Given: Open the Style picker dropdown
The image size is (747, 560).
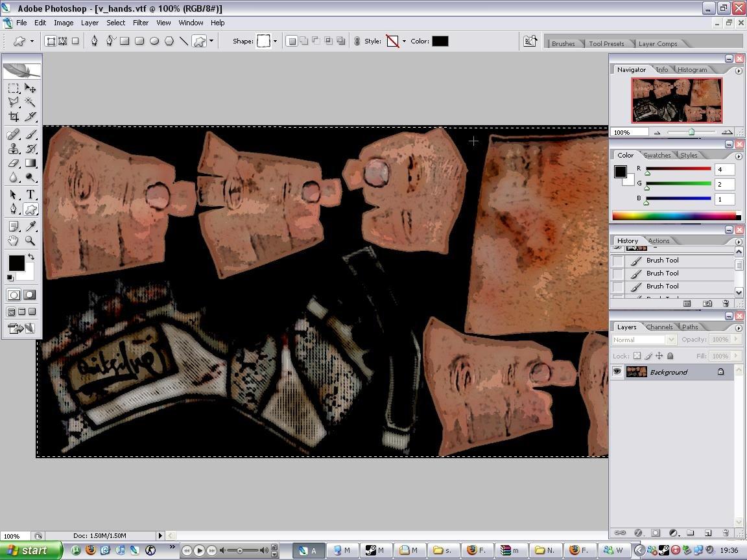Looking at the screenshot, I should (x=404, y=41).
